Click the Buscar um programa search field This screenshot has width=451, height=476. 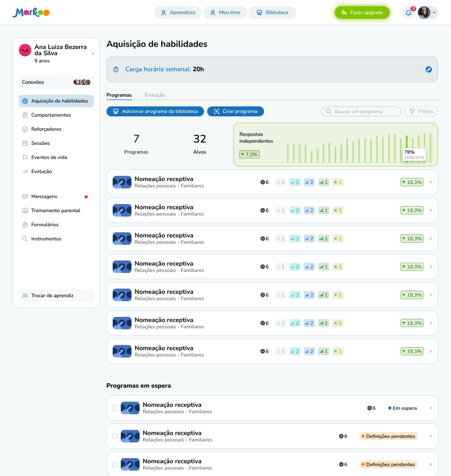click(x=361, y=111)
